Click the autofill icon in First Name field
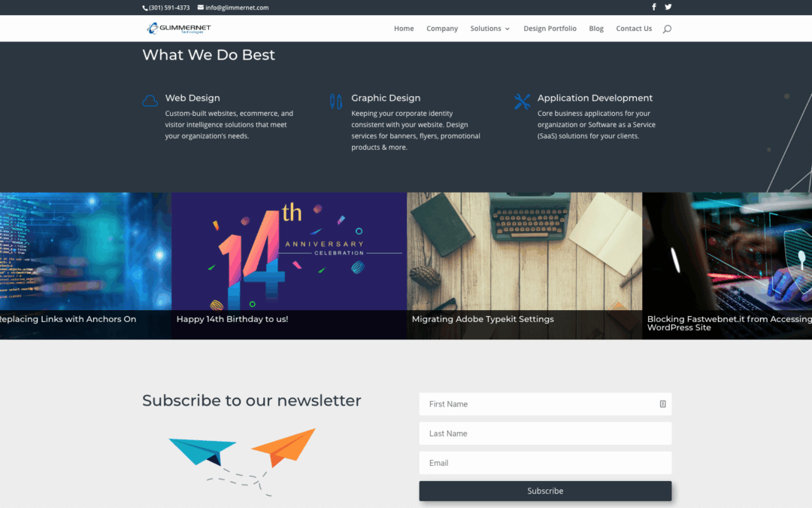This screenshot has width=812, height=508. point(663,404)
